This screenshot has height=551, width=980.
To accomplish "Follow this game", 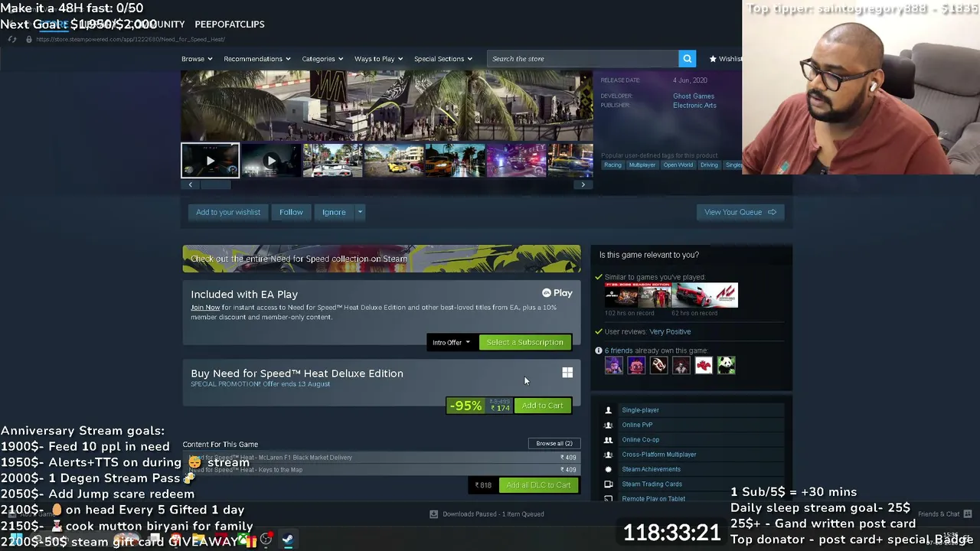I will tap(291, 212).
